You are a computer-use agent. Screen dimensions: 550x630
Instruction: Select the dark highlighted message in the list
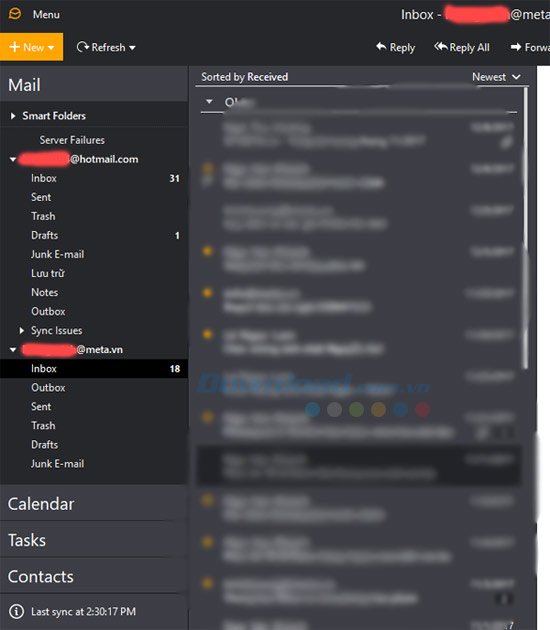(x=359, y=465)
